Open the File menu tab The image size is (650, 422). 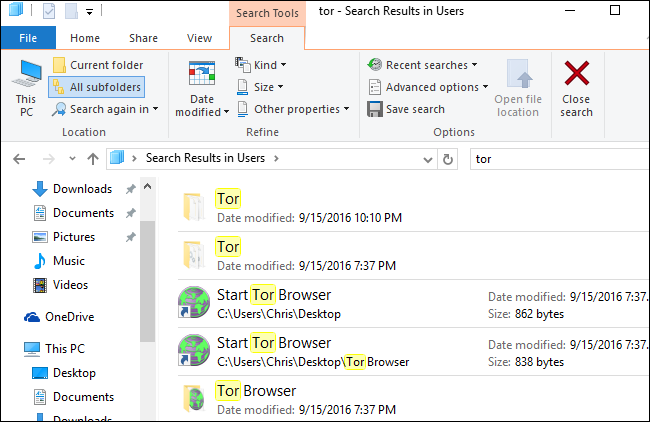click(28, 38)
